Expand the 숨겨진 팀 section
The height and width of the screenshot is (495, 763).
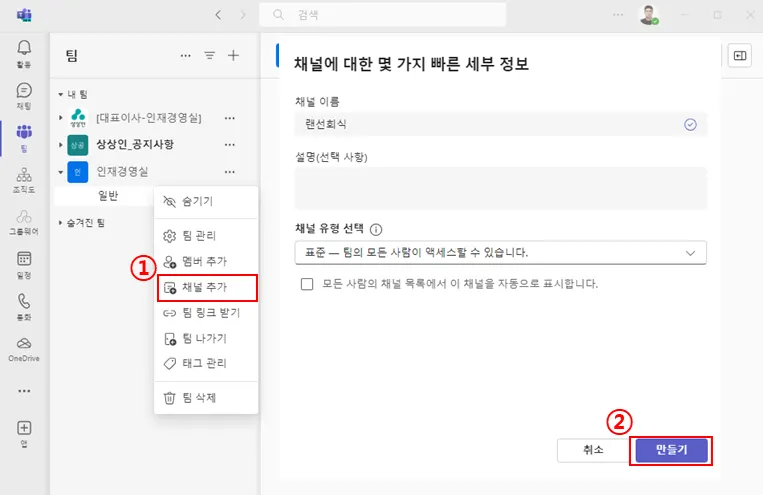pyautogui.click(x=60, y=223)
